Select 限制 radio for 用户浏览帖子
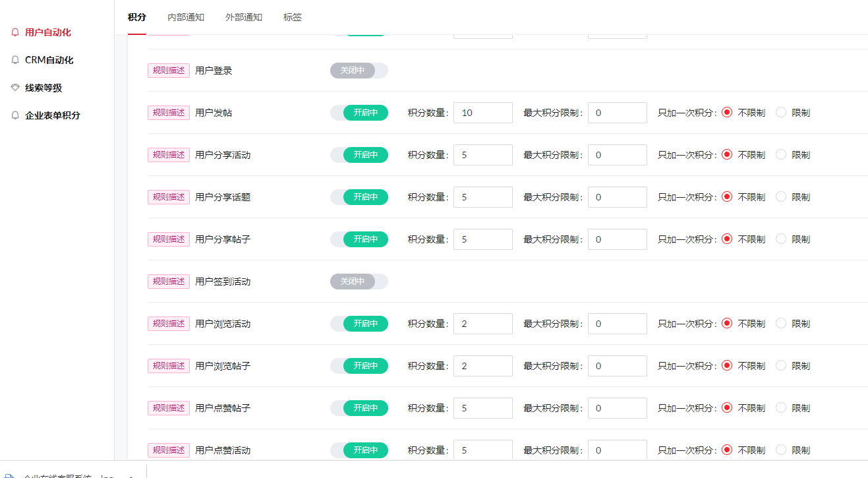Viewport: 868px width, 478px height. click(781, 366)
